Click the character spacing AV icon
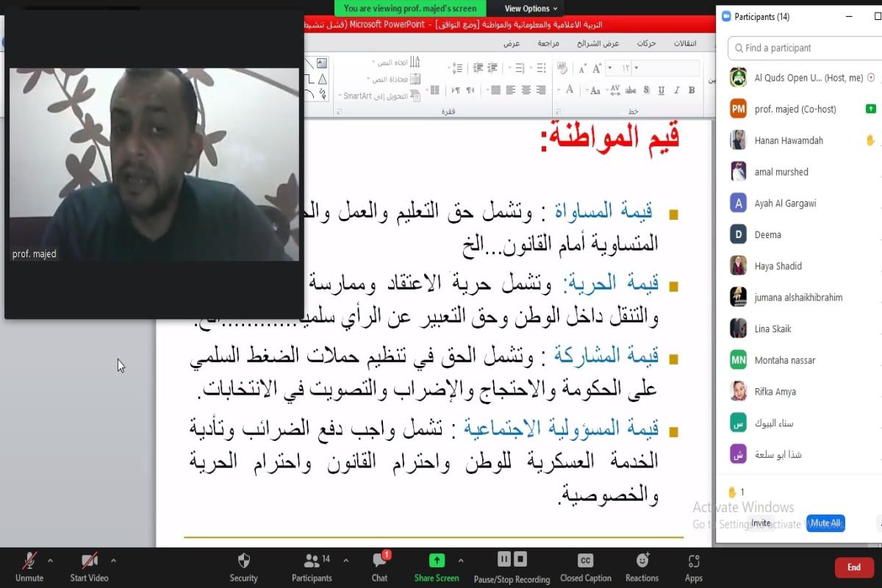The width and height of the screenshot is (882, 588). (x=614, y=90)
